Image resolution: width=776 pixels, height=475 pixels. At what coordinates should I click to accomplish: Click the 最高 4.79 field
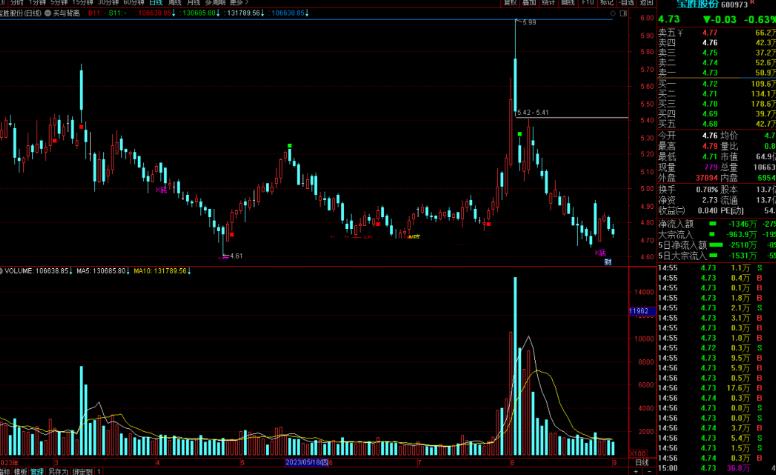click(x=688, y=146)
